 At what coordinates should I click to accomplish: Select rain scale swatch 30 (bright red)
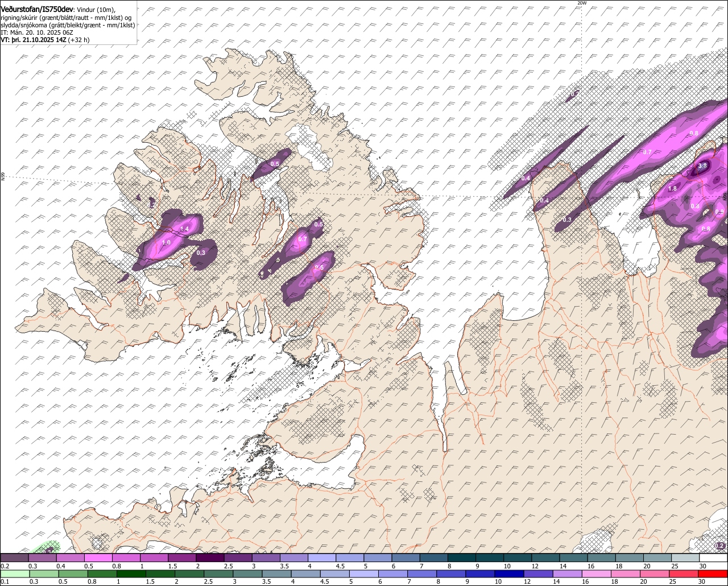(x=713, y=573)
